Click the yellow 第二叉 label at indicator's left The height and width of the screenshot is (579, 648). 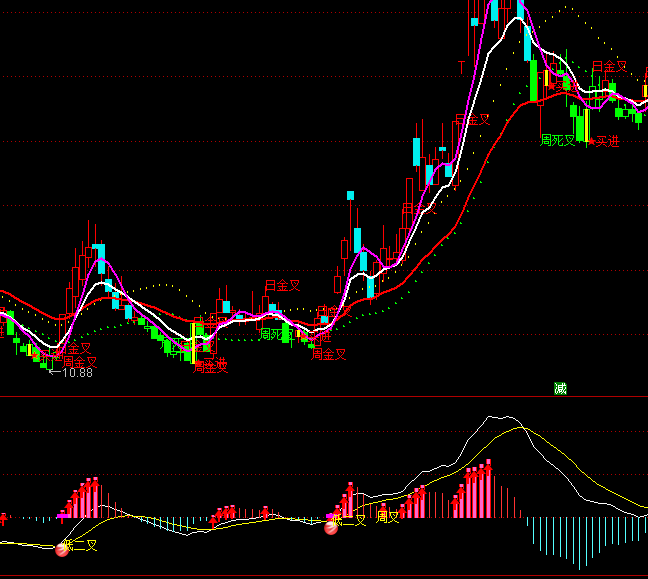[81, 545]
